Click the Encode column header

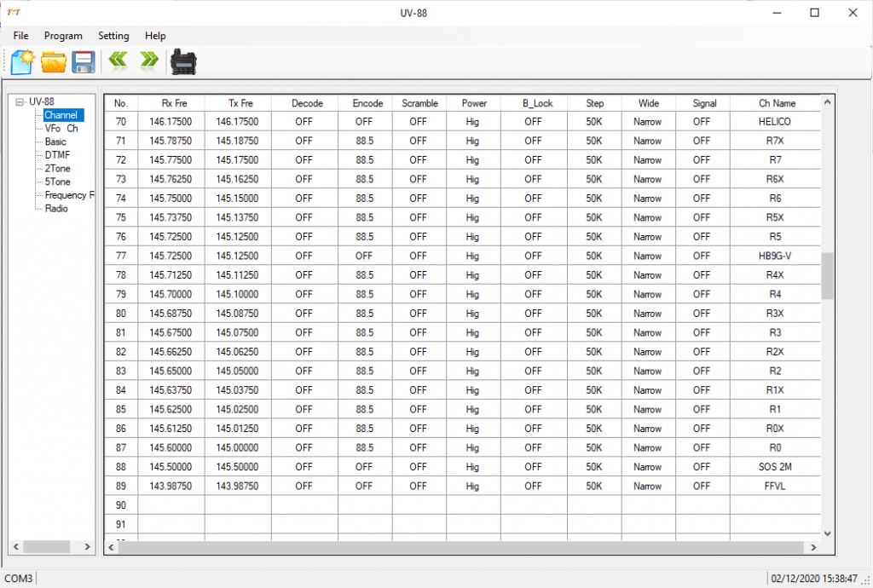(365, 103)
